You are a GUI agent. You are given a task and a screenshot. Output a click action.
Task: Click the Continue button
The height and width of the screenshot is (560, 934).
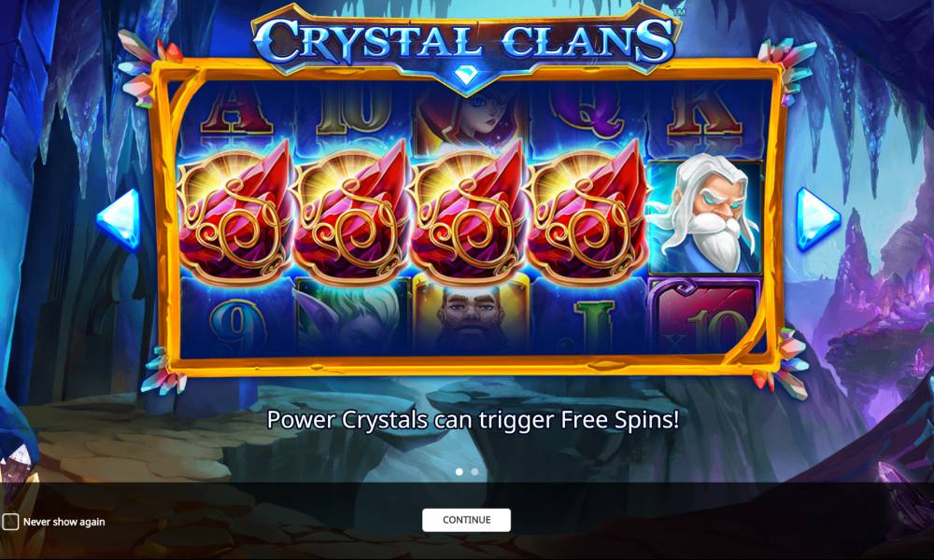[466, 520]
